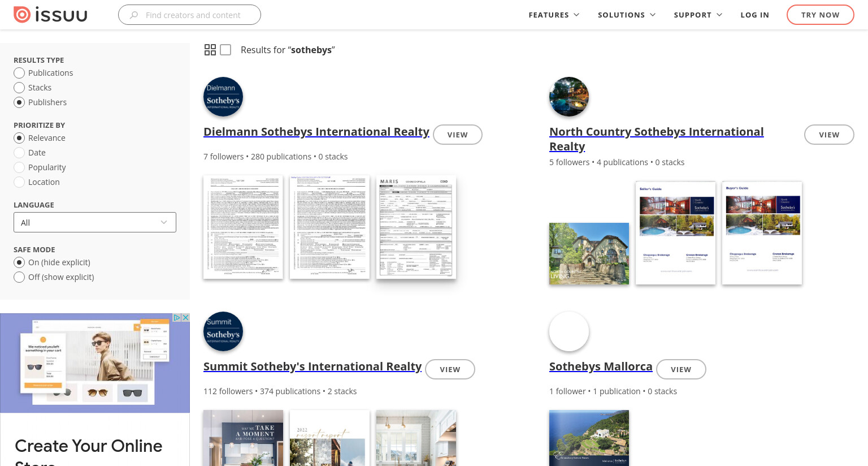The image size is (868, 466).
Task: Focus the Find creators and content field
Action: 189,15
